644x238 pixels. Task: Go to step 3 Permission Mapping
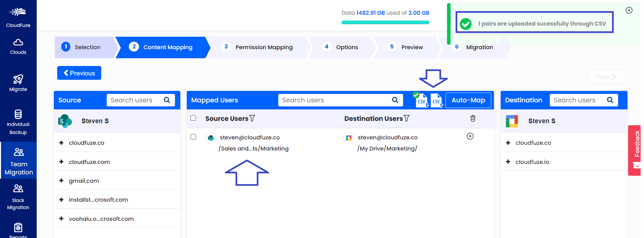[258, 47]
